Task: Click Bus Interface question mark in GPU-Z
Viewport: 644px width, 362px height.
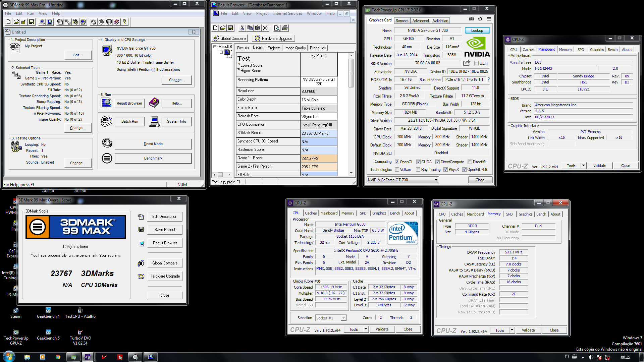Action: click(x=489, y=79)
